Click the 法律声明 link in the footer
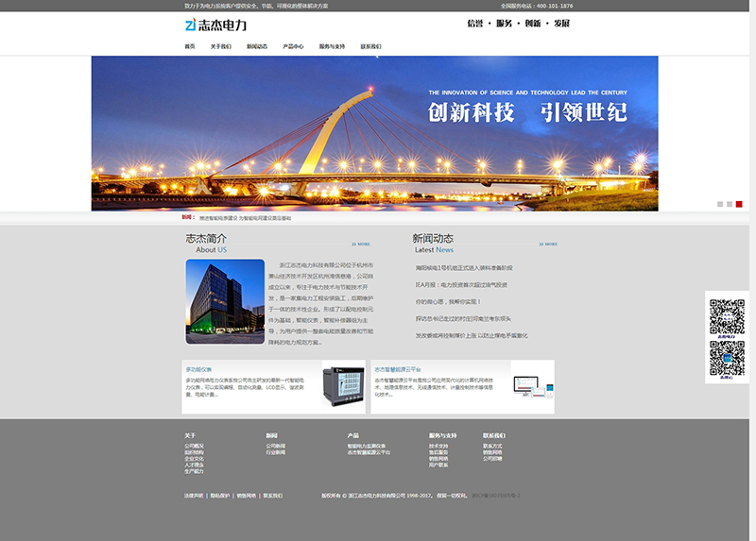 pos(193,495)
